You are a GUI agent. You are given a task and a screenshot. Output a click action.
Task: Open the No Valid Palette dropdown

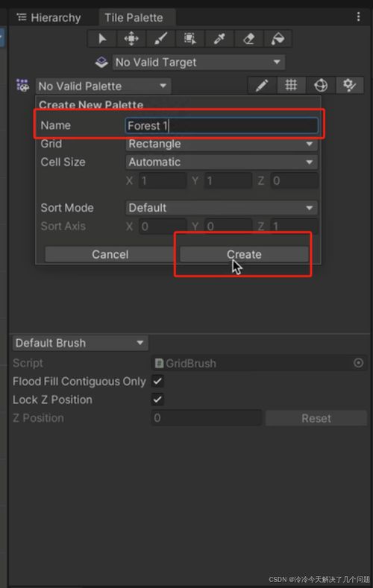pyautogui.click(x=104, y=86)
